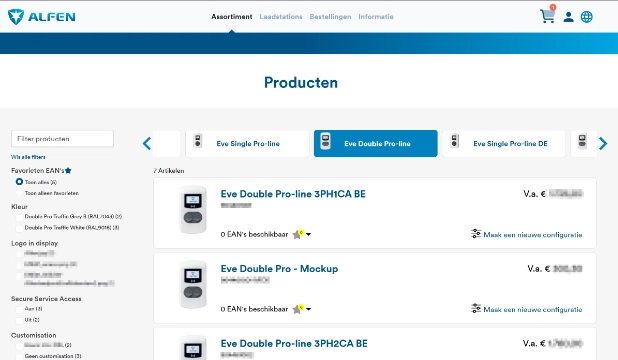This screenshot has width=618, height=360.
Task: Click charger icon on Eve Single Pro-line tab
Action: coord(198,141)
